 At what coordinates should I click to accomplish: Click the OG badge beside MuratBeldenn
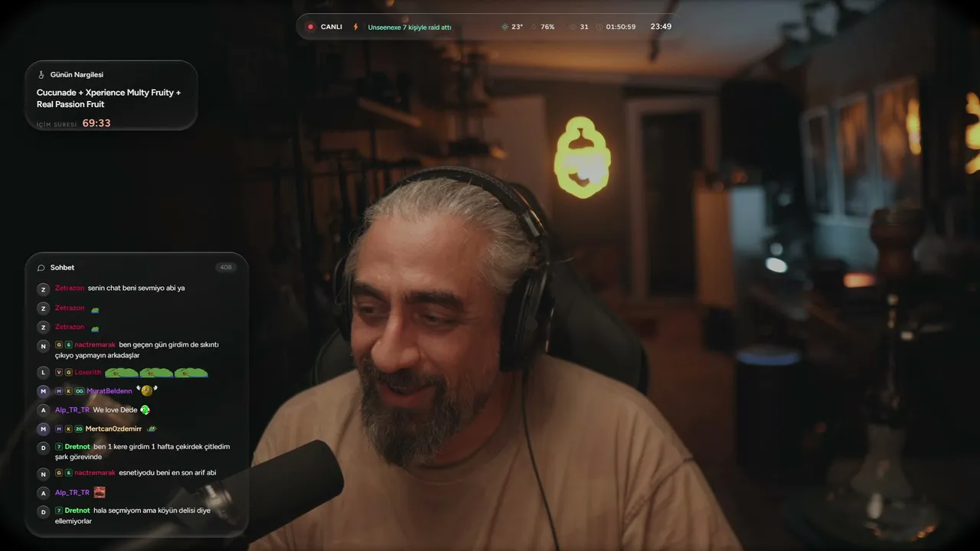tap(79, 391)
